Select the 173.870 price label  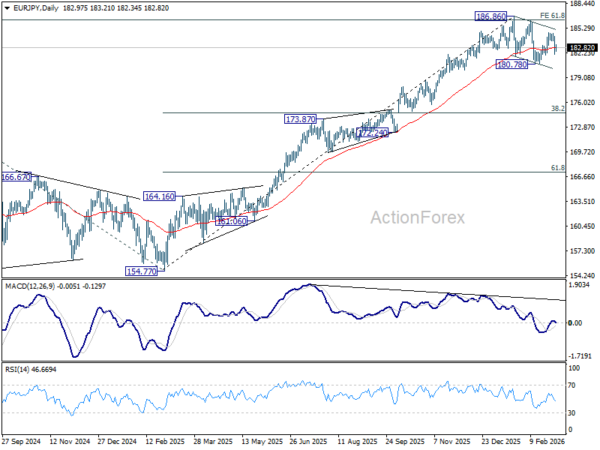click(300, 119)
